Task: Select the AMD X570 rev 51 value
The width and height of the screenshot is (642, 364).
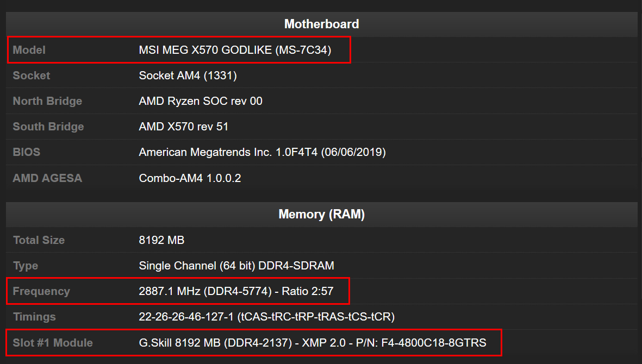Action: coord(184,127)
